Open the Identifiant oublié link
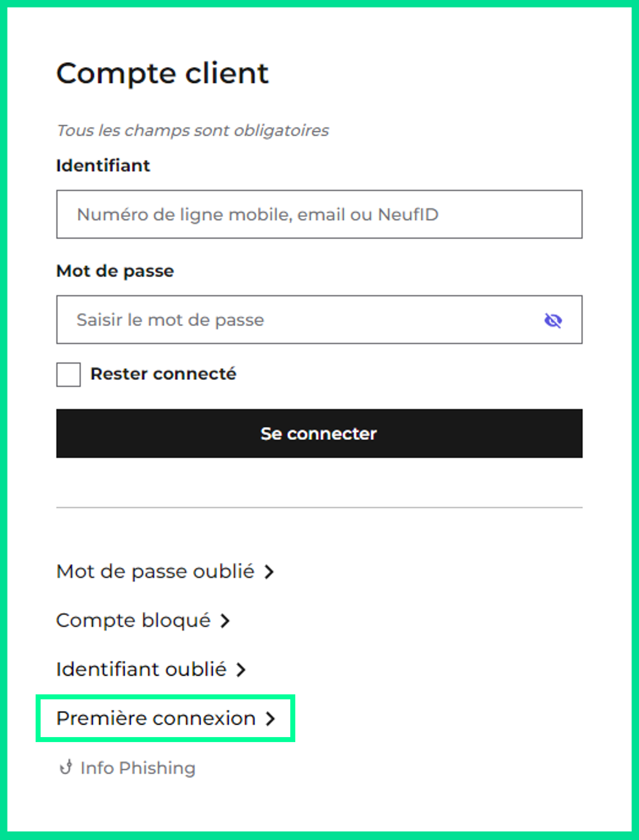The height and width of the screenshot is (840, 639). tap(141, 670)
